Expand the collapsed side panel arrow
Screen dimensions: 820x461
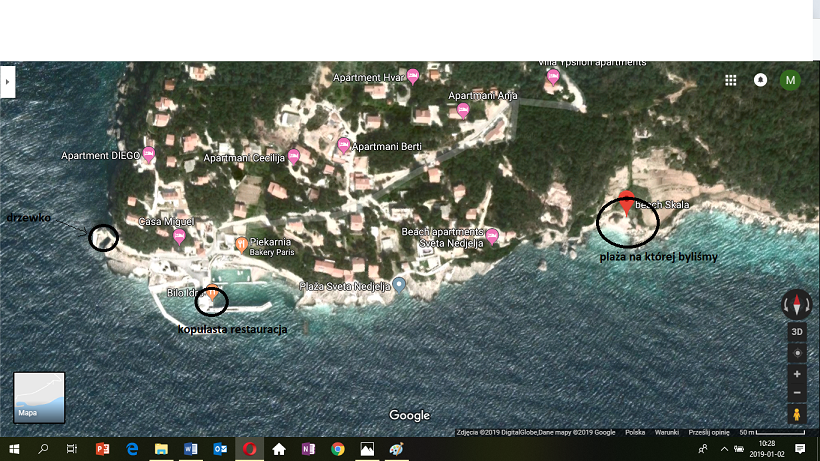[7, 80]
